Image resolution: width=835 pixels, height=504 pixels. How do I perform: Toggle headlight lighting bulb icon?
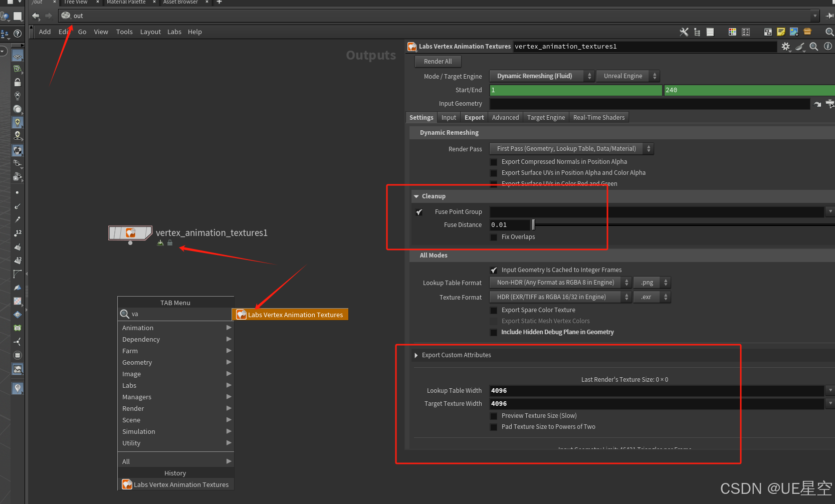18,122
